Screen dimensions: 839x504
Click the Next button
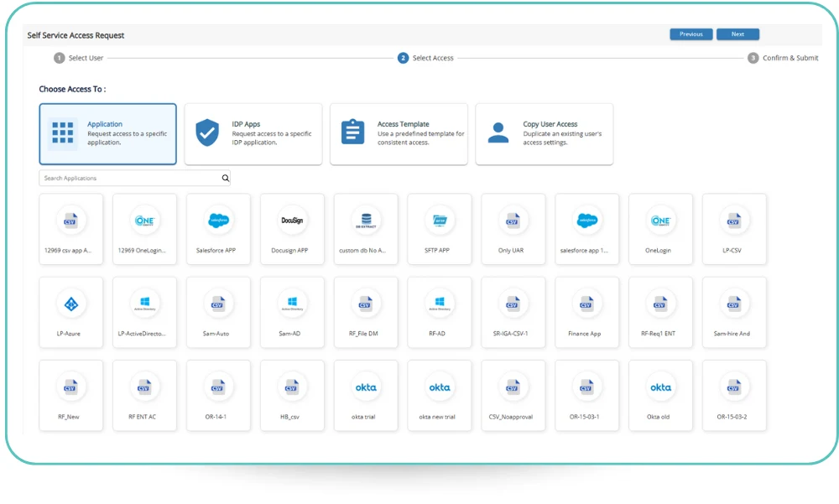737,34
